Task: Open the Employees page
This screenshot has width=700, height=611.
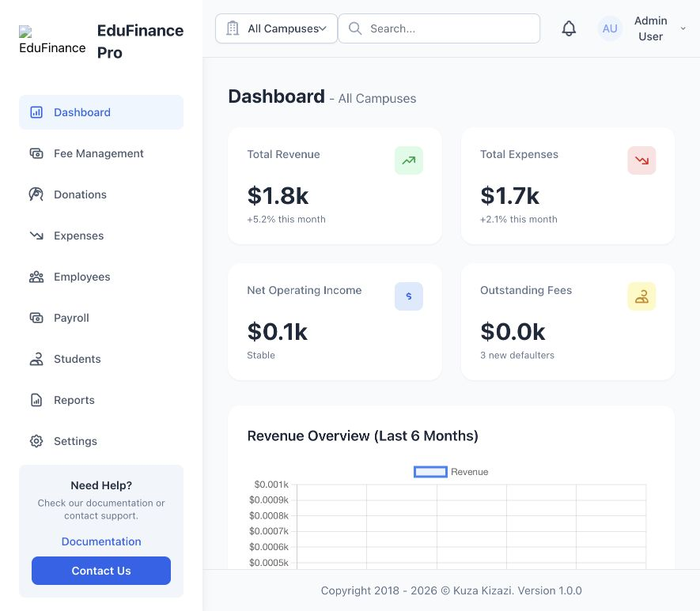Action: 101,277
